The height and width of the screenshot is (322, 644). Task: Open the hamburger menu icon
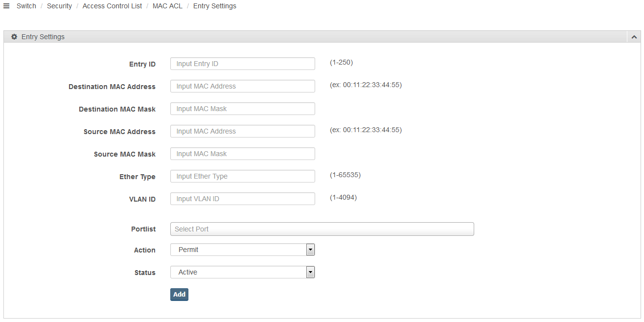tap(6, 6)
